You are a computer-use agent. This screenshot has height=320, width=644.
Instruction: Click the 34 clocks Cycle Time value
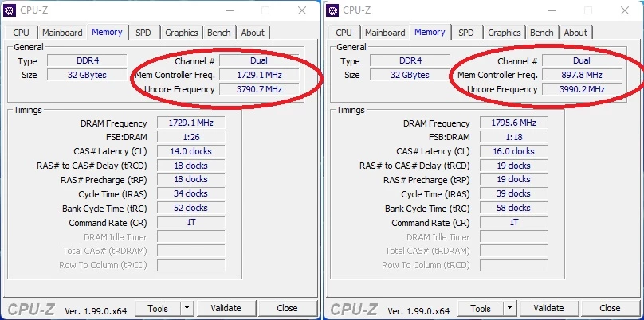point(191,193)
